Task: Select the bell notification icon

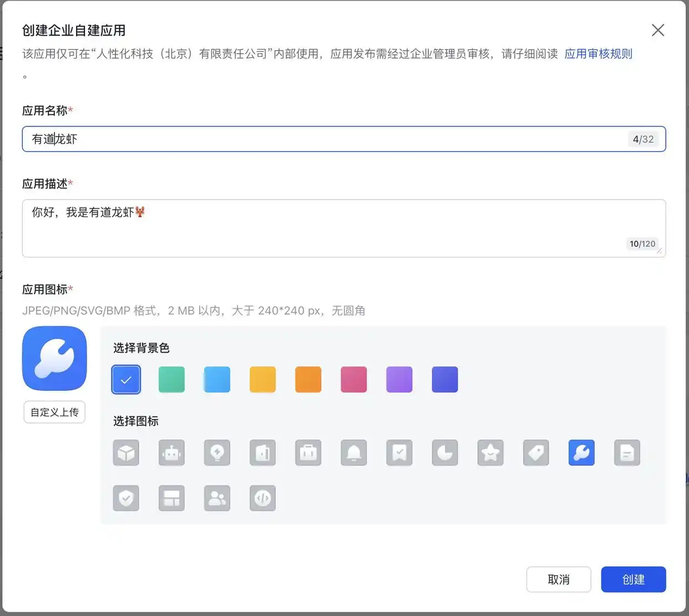Action: click(x=353, y=453)
